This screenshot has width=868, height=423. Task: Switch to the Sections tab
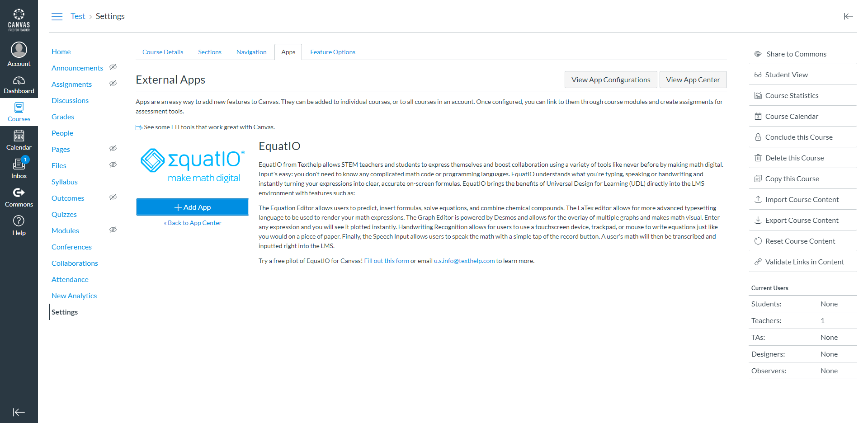(x=210, y=52)
